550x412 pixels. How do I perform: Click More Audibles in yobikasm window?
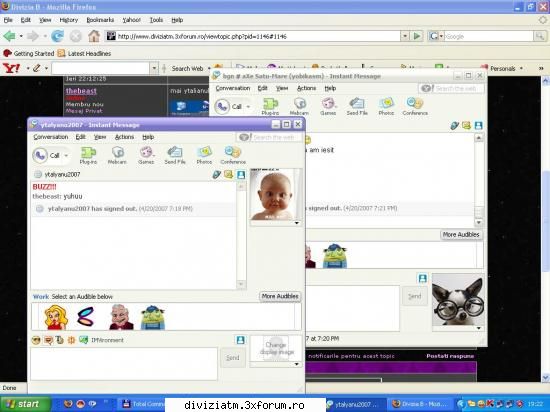coord(461,235)
